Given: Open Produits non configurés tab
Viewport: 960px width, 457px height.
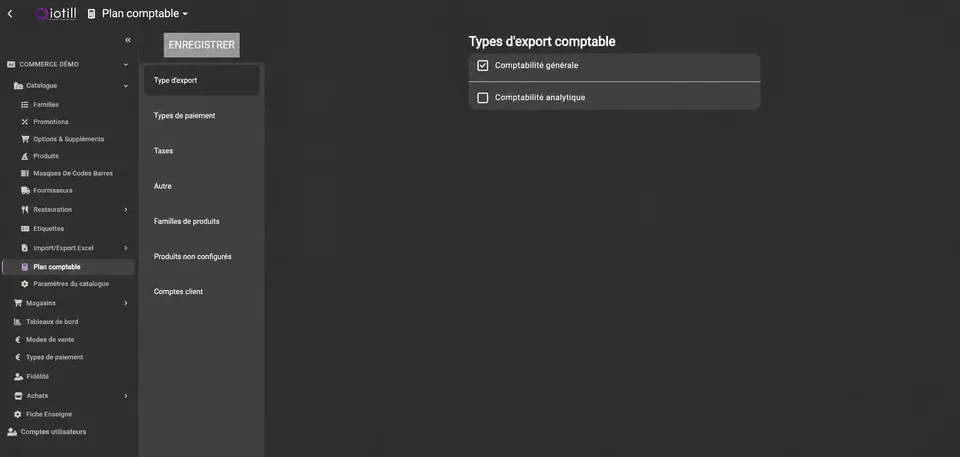Looking at the screenshot, I should [201, 257].
